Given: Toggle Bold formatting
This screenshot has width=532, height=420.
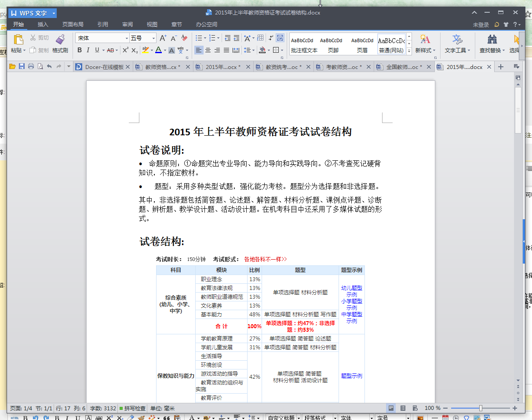Looking at the screenshot, I should click(x=80, y=50).
